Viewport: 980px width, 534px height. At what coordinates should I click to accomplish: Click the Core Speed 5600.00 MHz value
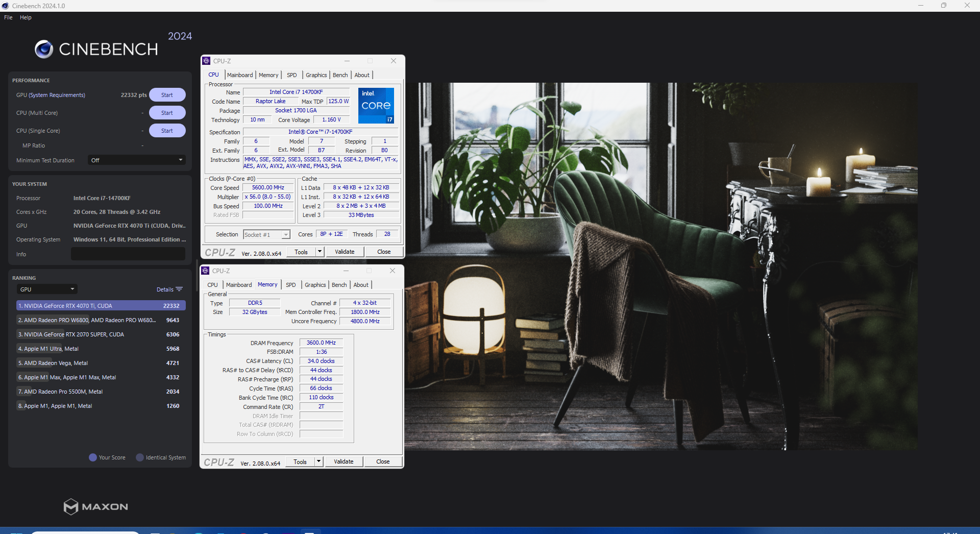[x=268, y=187]
